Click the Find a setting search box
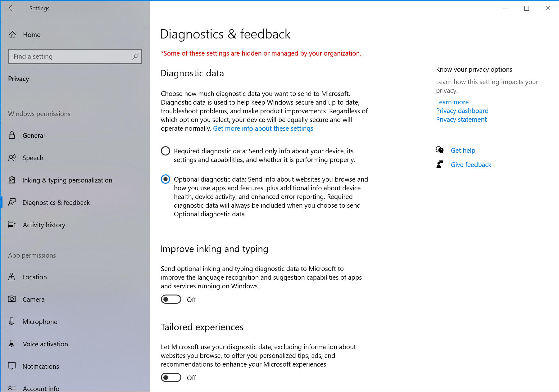 coord(71,57)
